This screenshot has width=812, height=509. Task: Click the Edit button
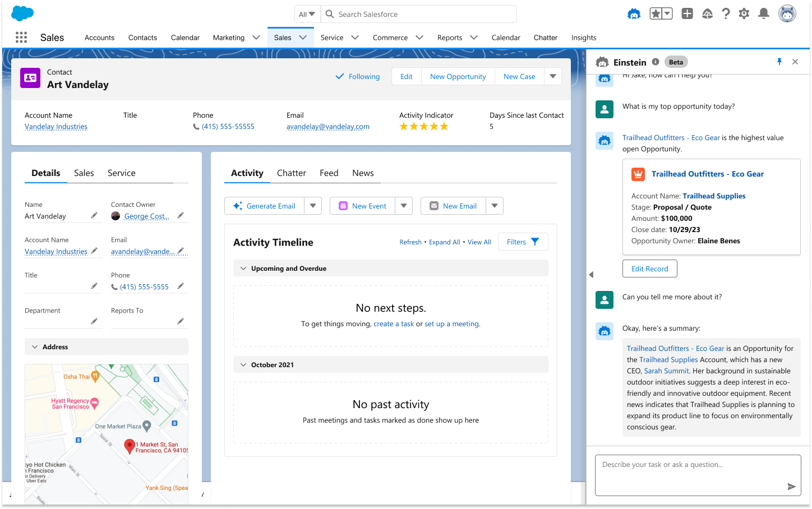pyautogui.click(x=407, y=76)
